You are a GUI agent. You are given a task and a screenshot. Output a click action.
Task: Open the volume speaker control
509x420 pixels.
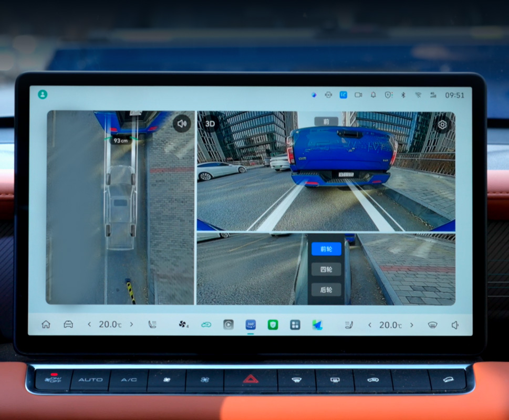pyautogui.click(x=455, y=325)
